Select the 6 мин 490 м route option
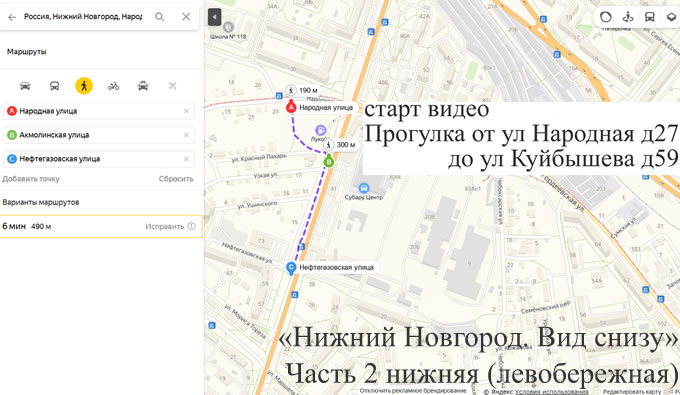The height and width of the screenshot is (395, 680). tap(101, 226)
